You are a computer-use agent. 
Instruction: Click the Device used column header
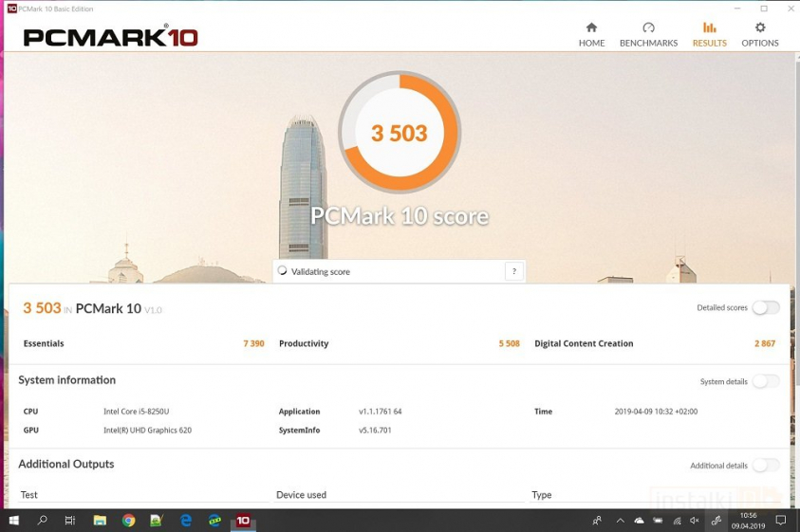301,495
